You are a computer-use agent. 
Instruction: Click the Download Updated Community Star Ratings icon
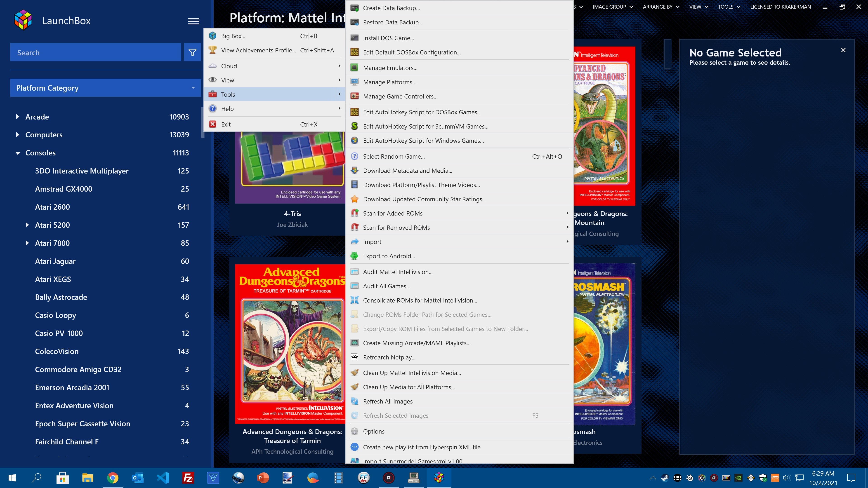pos(354,199)
